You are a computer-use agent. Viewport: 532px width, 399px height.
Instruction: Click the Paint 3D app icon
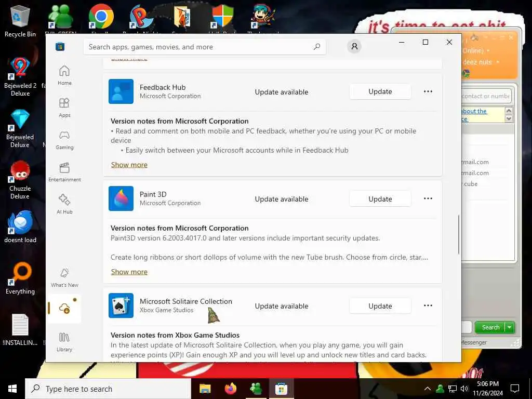tap(121, 198)
